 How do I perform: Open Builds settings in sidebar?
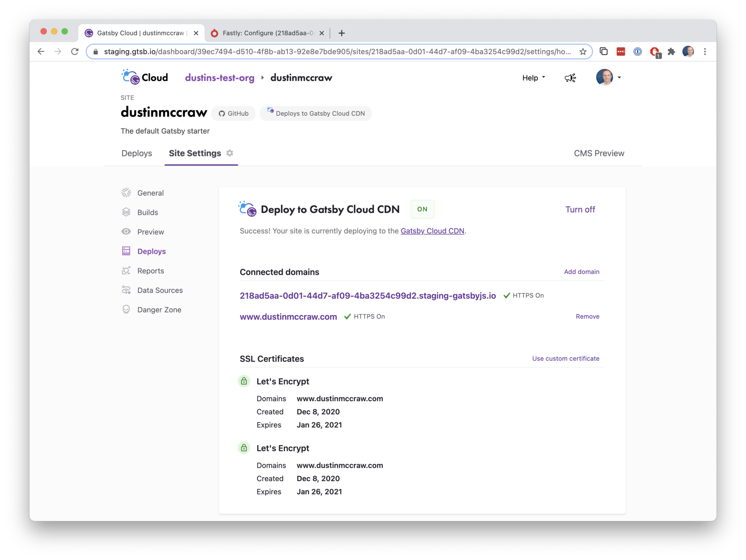(x=148, y=212)
